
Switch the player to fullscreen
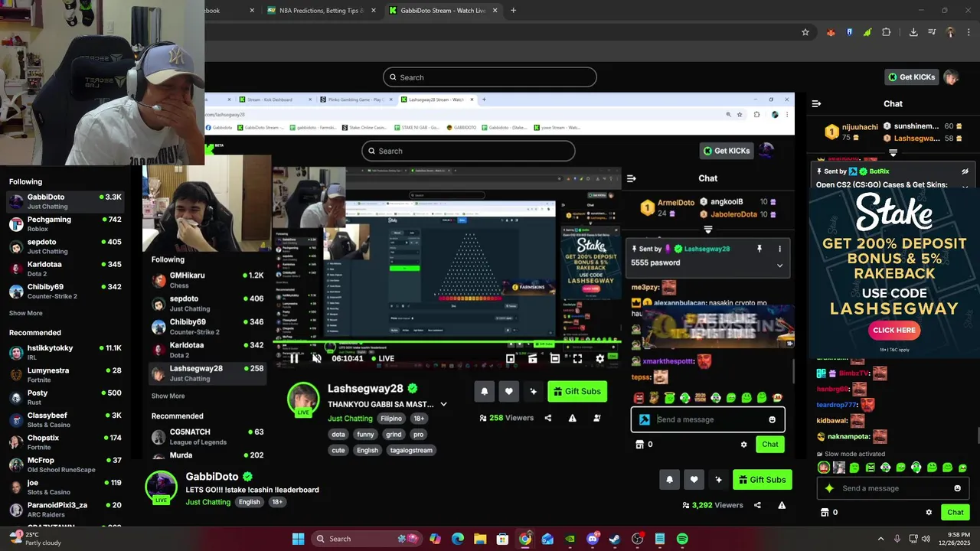click(x=577, y=358)
